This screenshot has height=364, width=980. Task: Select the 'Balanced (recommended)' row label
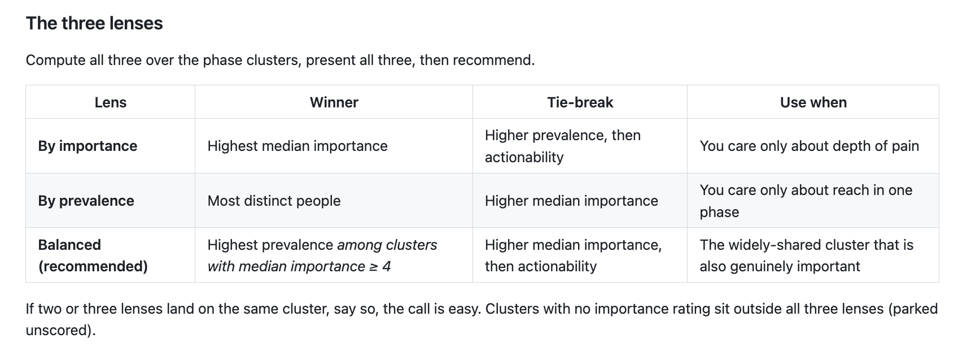(93, 255)
